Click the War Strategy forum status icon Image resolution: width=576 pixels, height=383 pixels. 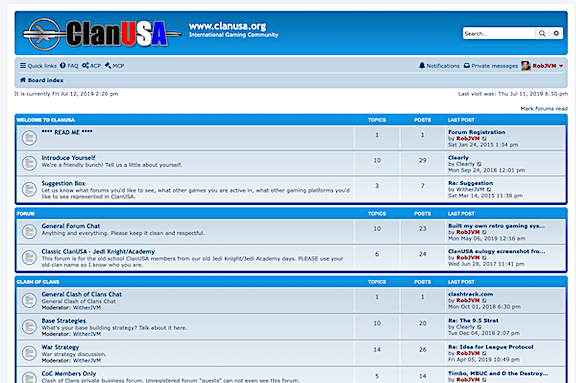[x=29, y=353]
